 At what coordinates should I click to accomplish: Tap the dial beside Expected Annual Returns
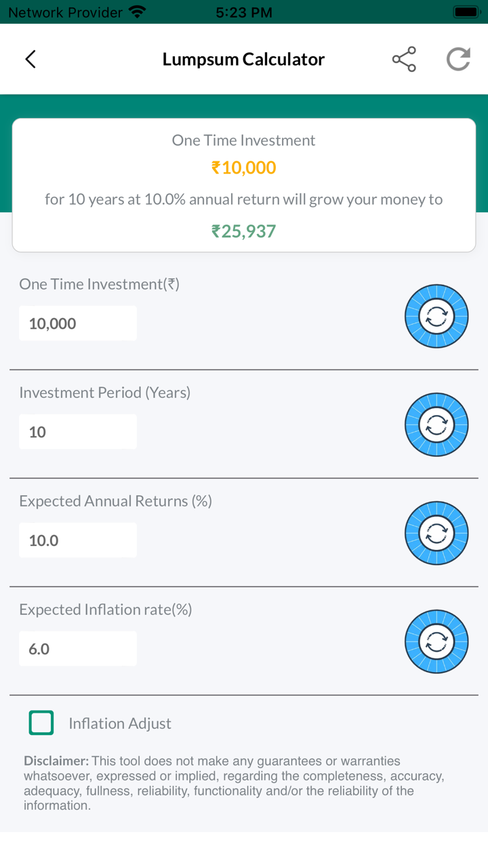point(436,533)
